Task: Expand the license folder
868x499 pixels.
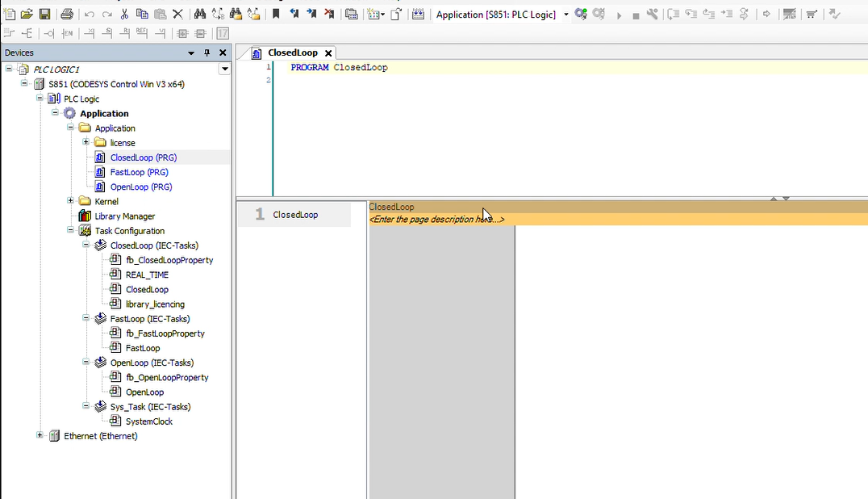Action: click(86, 142)
